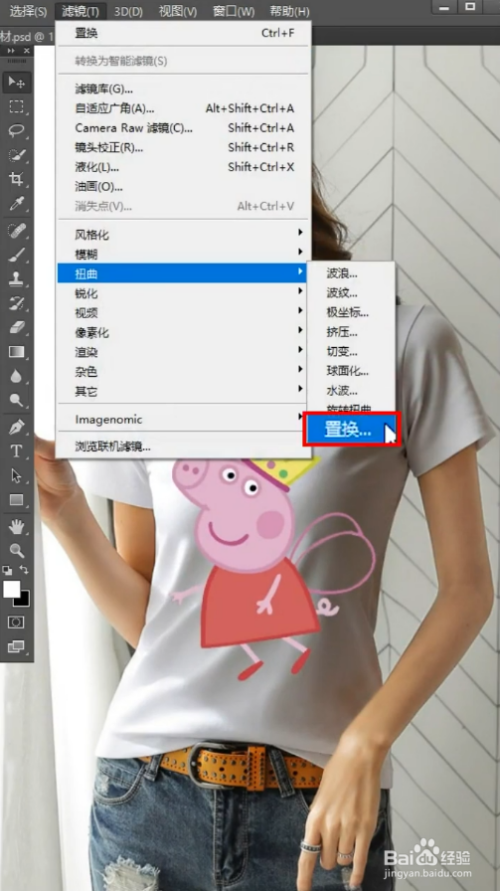Choose 切变... shear filter
Viewport: 500px width, 891px height.
coord(351,352)
